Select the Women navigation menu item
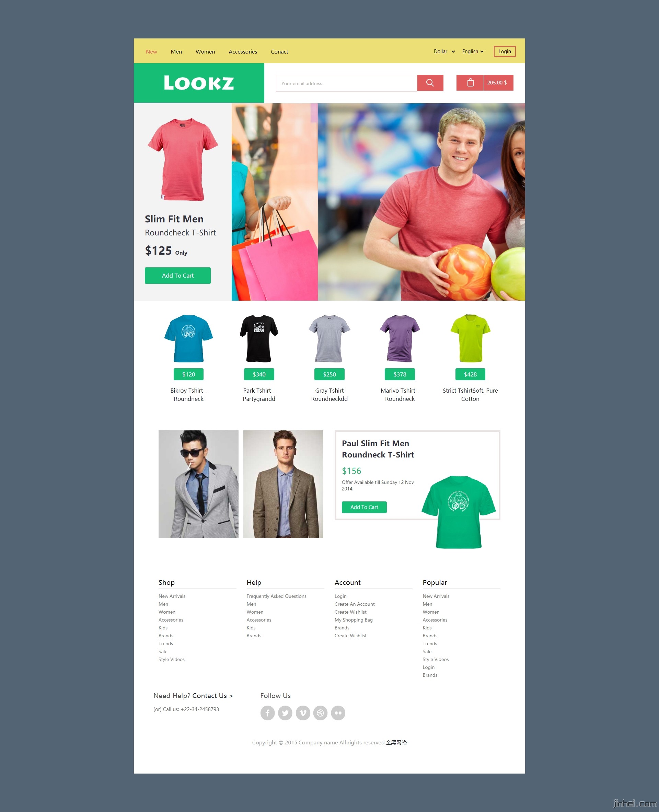This screenshot has width=659, height=812. tap(206, 52)
